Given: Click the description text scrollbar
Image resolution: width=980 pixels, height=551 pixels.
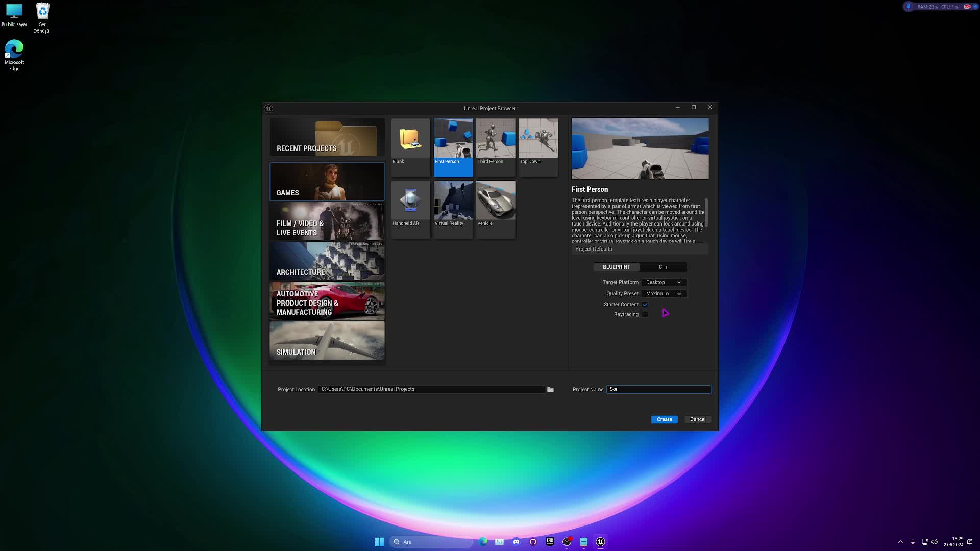Looking at the screenshot, I should coord(706,212).
